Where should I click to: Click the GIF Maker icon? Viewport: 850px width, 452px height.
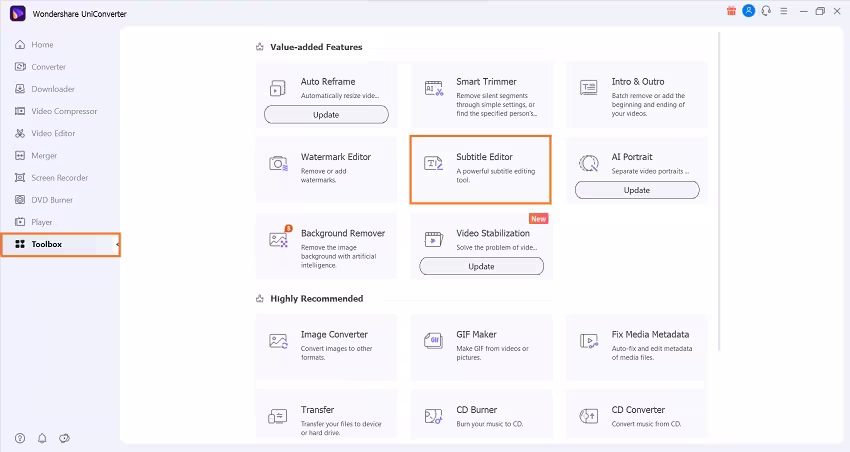[x=434, y=341]
